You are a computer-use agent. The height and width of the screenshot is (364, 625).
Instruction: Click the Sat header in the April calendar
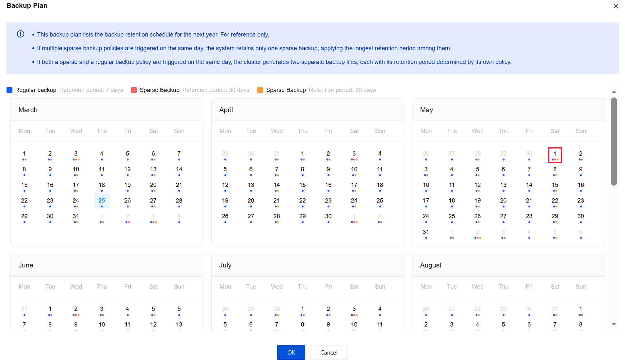[354, 131]
